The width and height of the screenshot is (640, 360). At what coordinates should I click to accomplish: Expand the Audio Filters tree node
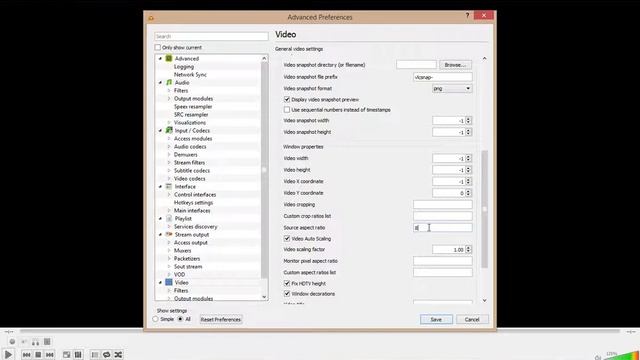[x=169, y=91]
